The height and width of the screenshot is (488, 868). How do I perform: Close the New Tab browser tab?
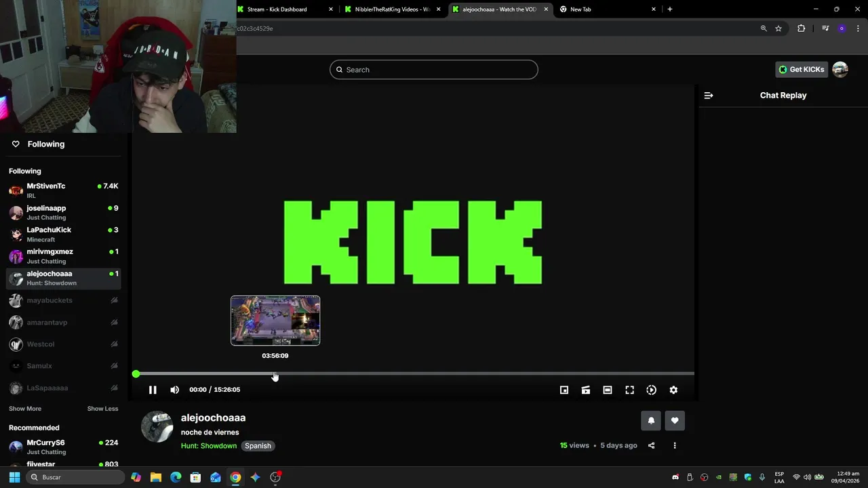tap(654, 9)
